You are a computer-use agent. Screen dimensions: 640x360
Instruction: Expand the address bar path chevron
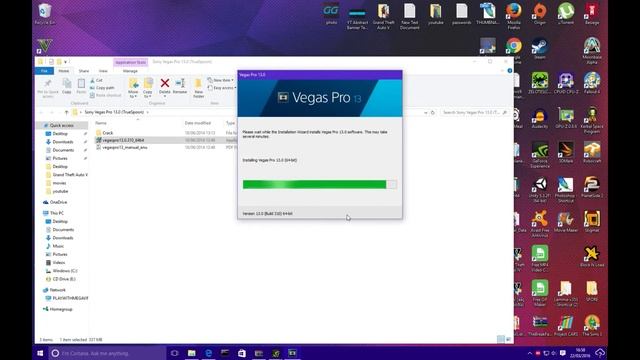(148, 112)
